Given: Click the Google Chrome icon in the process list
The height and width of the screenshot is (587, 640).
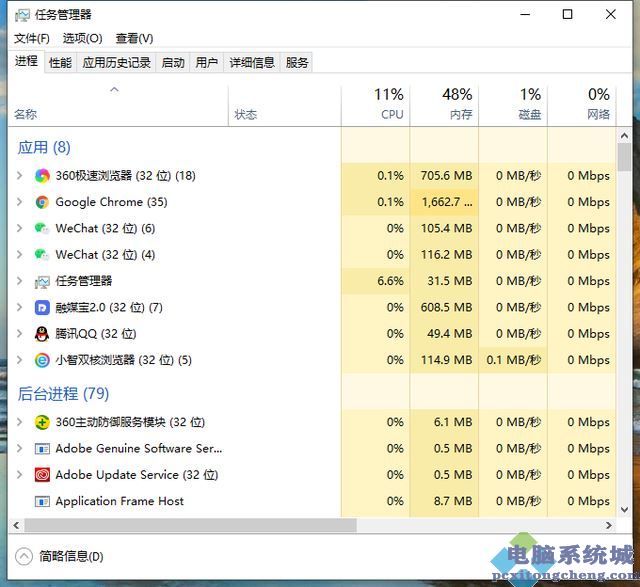Looking at the screenshot, I should [x=42, y=202].
